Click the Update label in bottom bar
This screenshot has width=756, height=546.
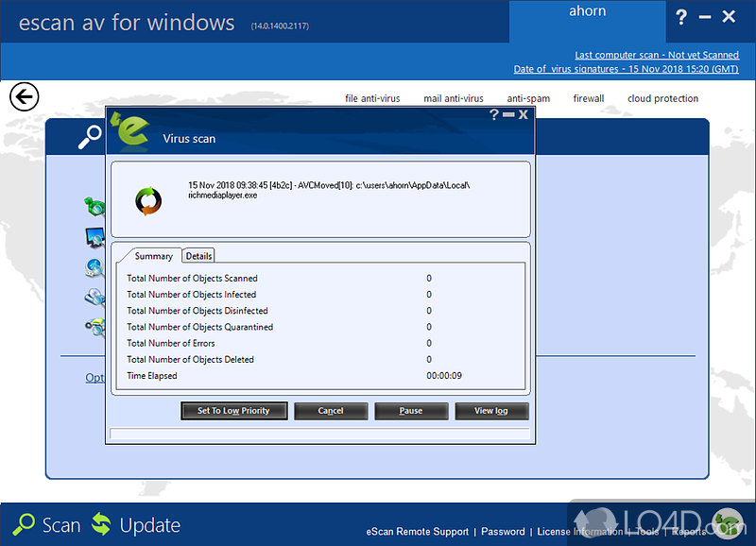[150, 525]
